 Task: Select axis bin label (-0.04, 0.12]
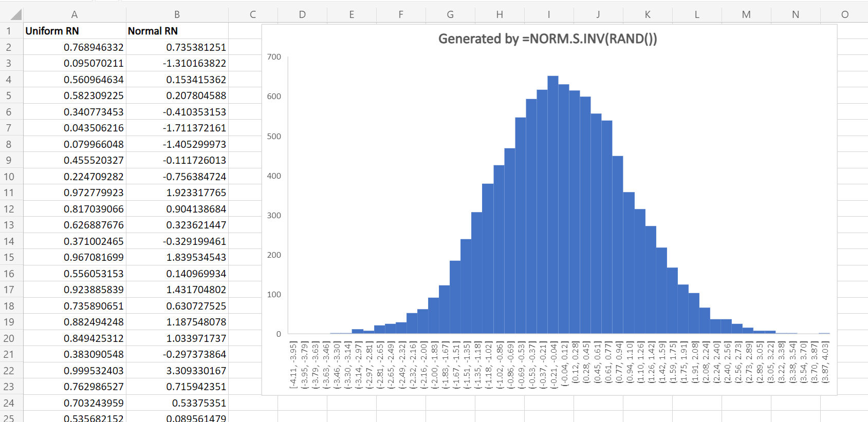point(564,363)
